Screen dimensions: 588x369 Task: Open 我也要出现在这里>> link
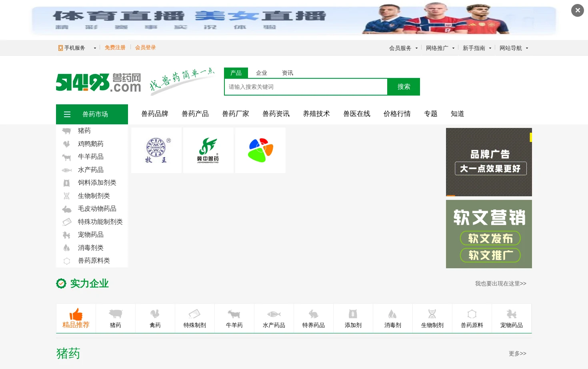pos(501,283)
